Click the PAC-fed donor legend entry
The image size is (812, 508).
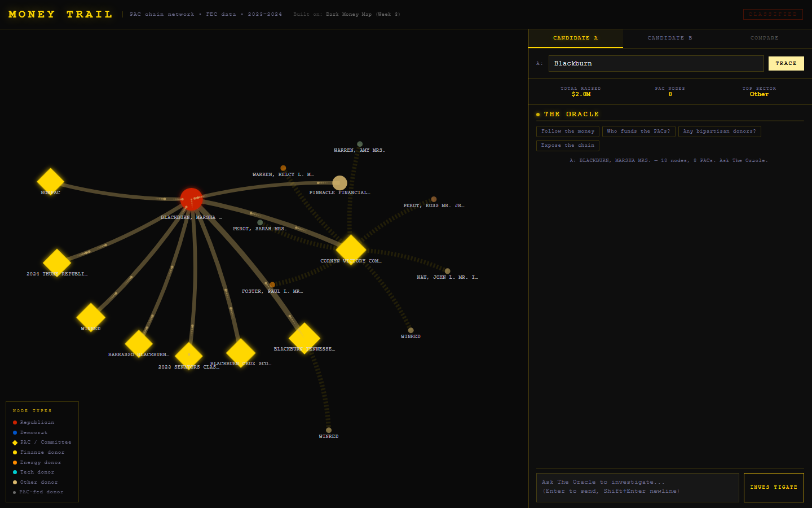pyautogui.click(x=38, y=492)
